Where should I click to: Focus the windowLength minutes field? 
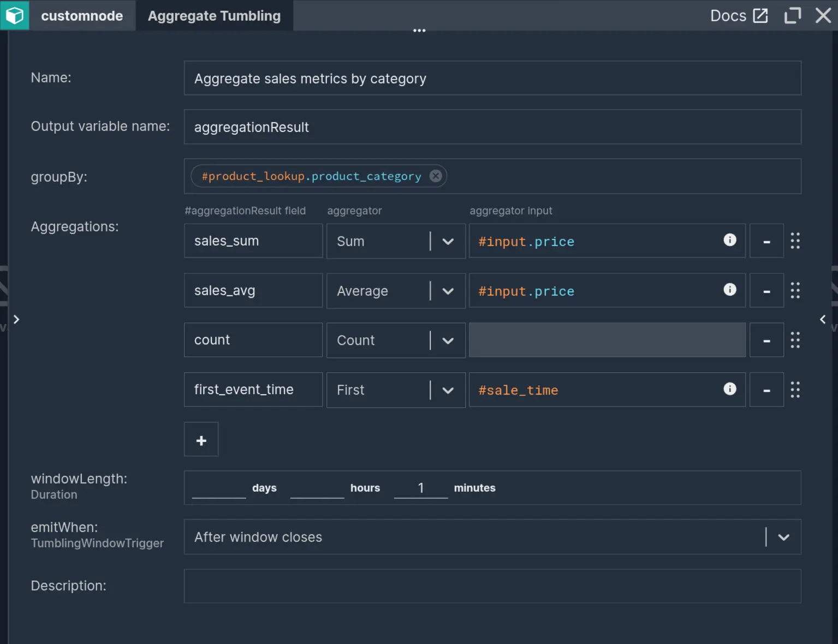pyautogui.click(x=421, y=487)
